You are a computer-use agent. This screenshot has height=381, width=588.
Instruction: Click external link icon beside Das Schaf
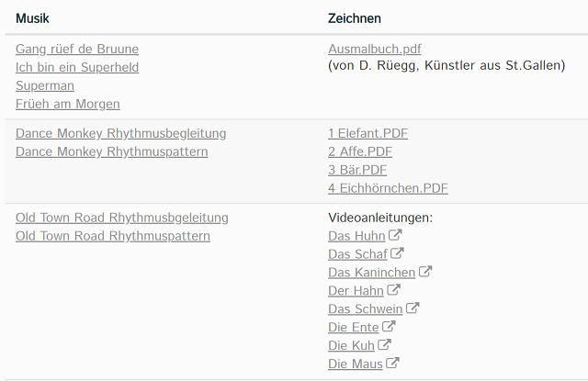(397, 253)
